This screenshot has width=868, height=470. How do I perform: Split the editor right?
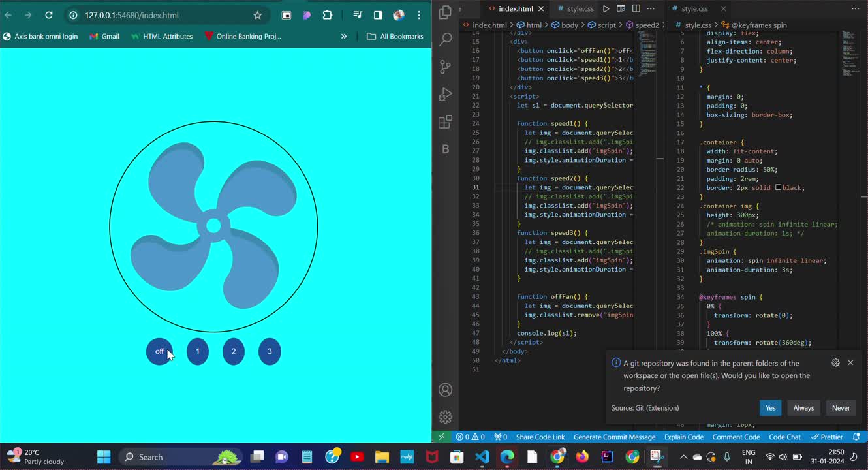pyautogui.click(x=636, y=8)
